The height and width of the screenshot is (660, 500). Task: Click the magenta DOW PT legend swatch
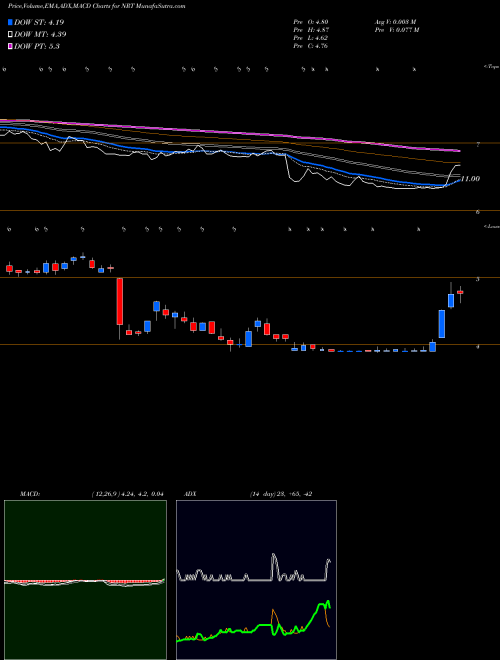(10, 46)
